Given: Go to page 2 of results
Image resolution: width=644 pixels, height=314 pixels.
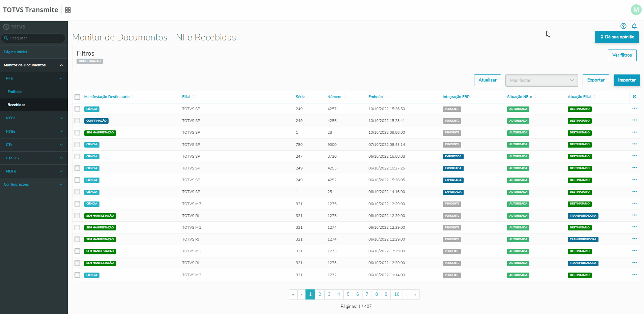Looking at the screenshot, I should click(x=320, y=294).
